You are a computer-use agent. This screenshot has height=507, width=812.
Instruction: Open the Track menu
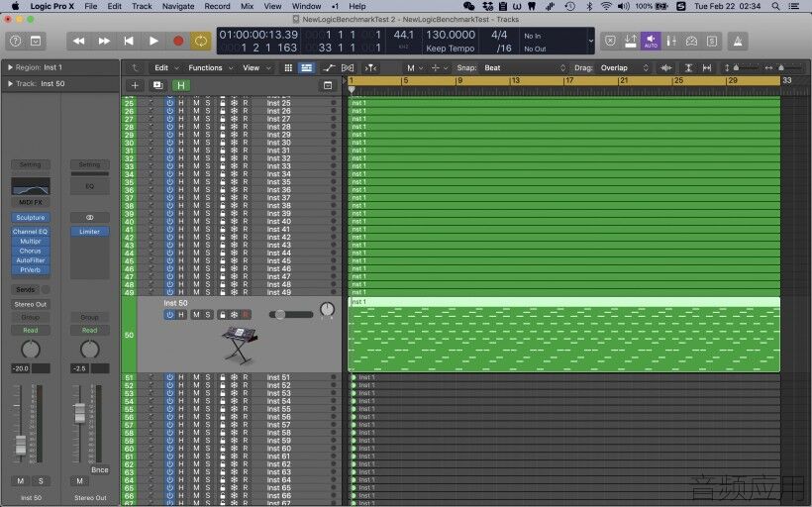[142, 6]
